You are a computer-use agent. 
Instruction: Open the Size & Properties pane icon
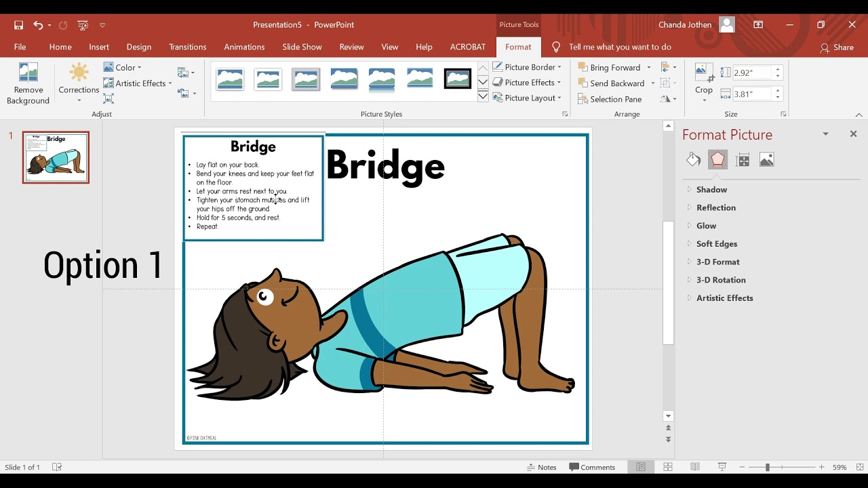(743, 160)
